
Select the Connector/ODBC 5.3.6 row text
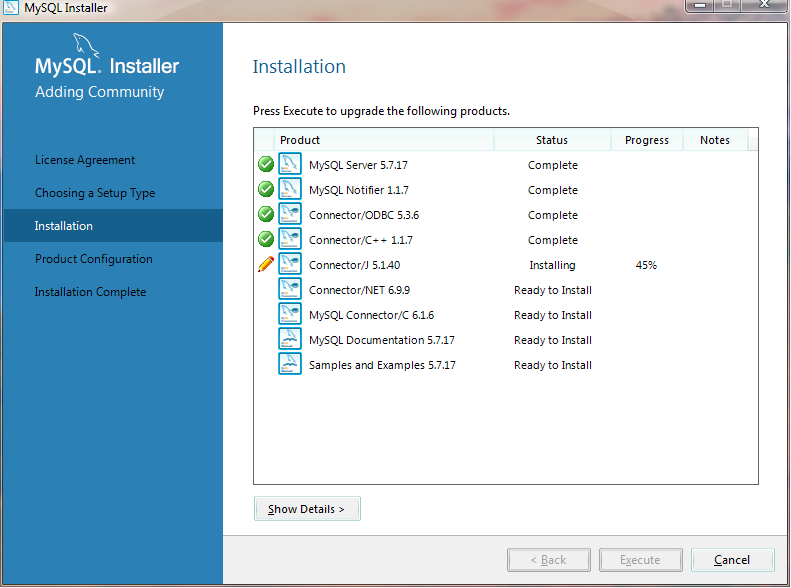tap(364, 215)
